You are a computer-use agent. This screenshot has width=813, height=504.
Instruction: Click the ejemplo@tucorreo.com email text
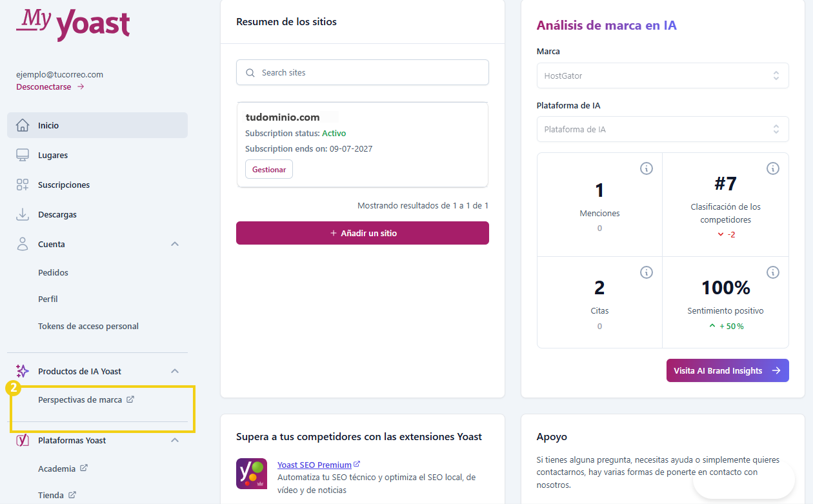coord(59,74)
